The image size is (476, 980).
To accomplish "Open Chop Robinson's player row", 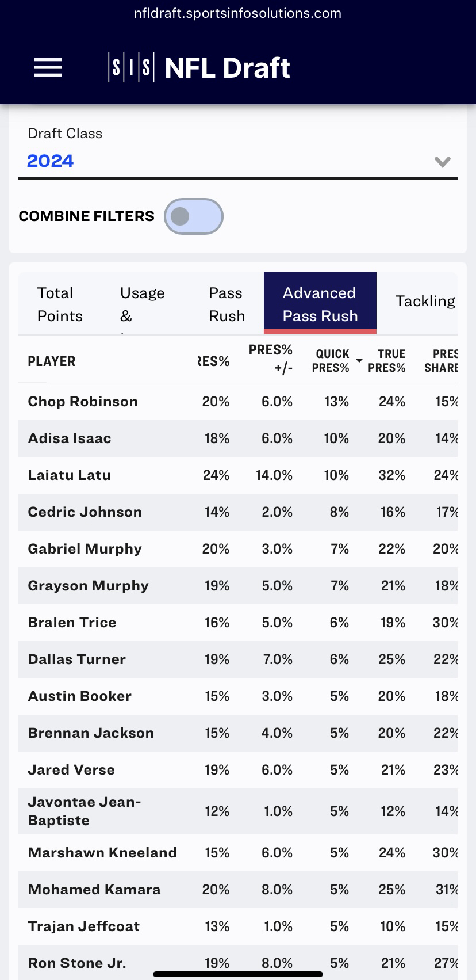I will (83, 402).
